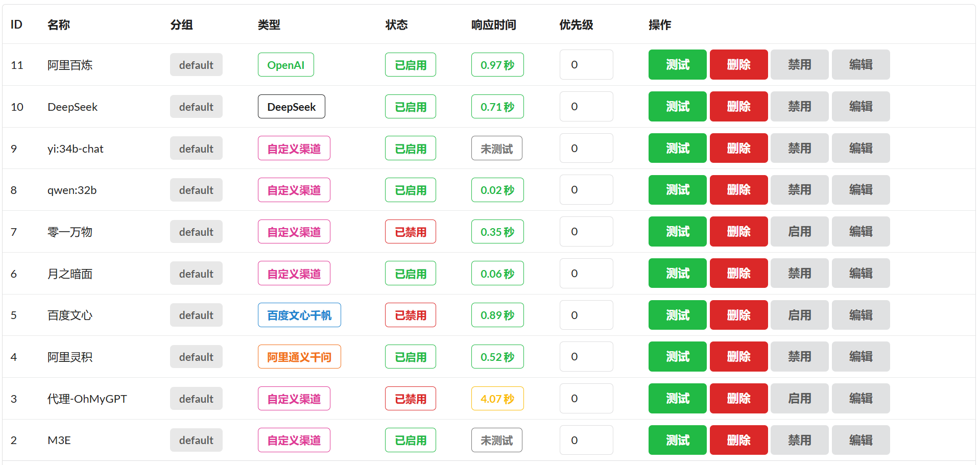The image size is (980, 465).
Task: Sort by 响应时间 column header
Action: click(x=493, y=25)
